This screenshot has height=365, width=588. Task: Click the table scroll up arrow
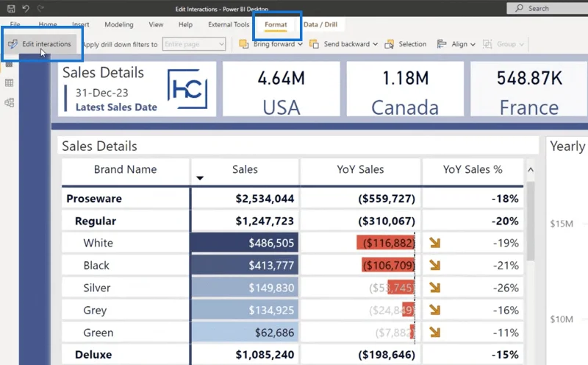tap(531, 170)
